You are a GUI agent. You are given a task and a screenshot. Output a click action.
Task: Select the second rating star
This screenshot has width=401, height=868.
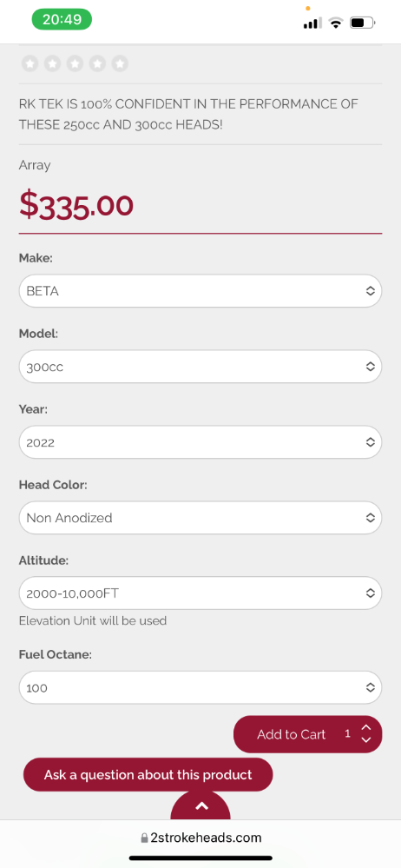tap(53, 63)
